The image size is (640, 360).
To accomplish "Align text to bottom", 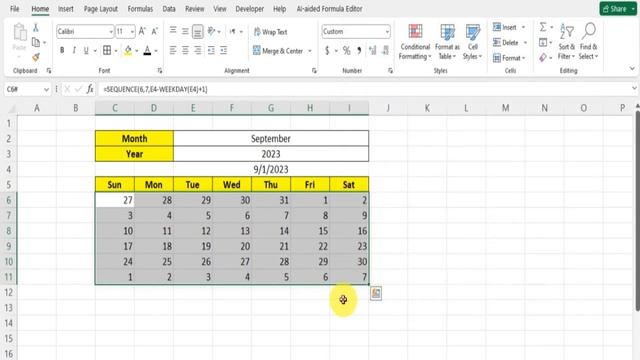I will click(x=198, y=31).
